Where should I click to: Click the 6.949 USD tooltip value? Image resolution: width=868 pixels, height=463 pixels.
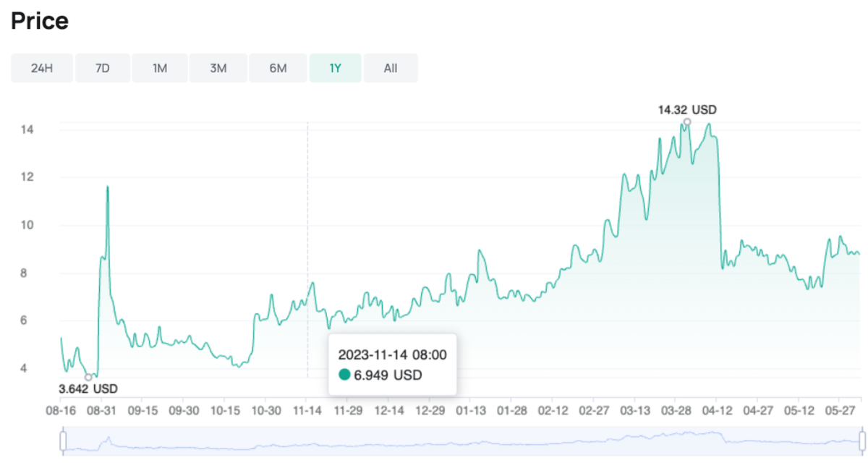388,375
